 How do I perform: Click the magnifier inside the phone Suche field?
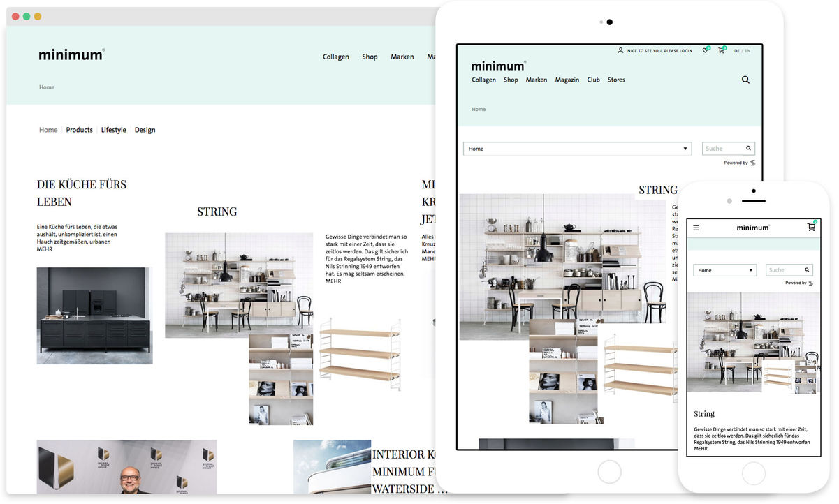(x=807, y=269)
